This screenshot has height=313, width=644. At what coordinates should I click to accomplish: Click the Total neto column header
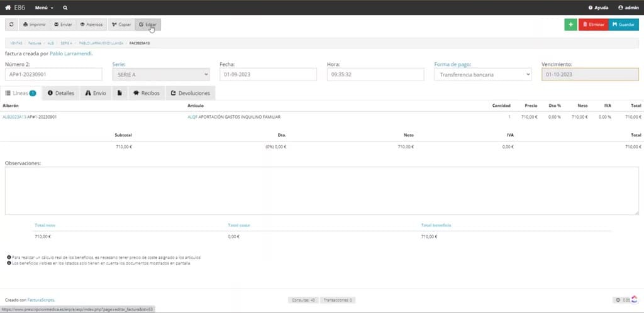pos(45,225)
